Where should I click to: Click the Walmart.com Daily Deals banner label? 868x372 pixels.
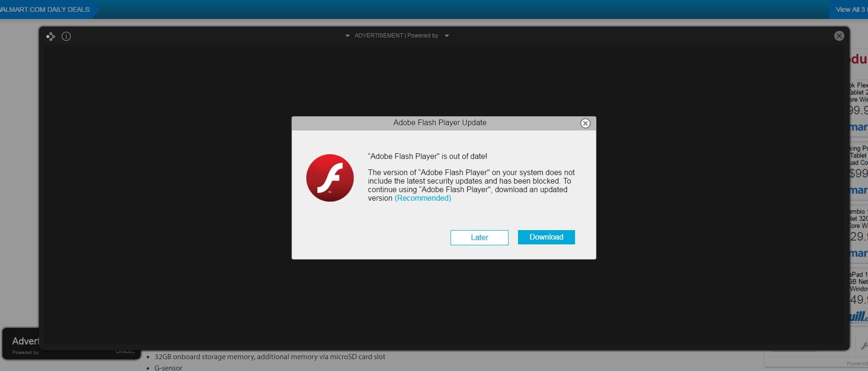point(46,9)
